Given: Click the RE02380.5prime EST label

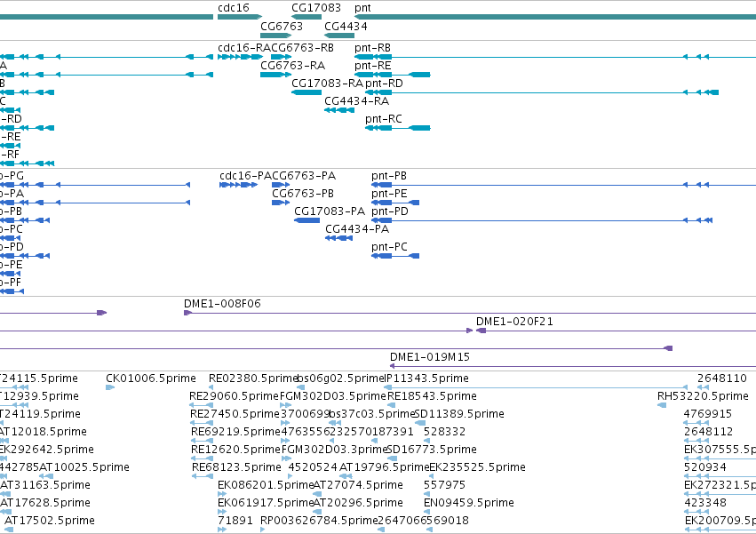Looking at the screenshot, I should 253,379.
